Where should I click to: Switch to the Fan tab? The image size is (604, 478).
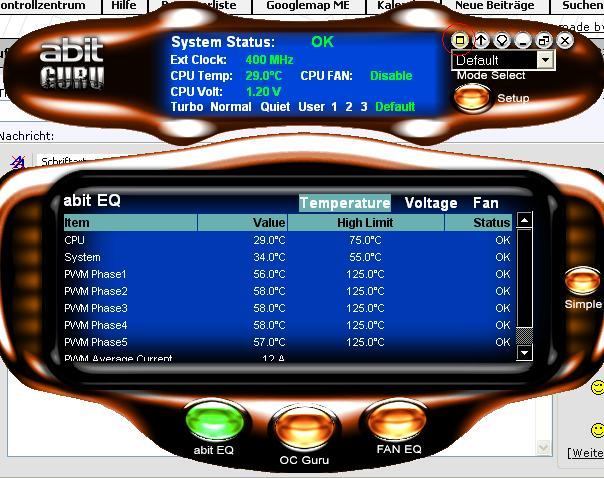tap(485, 203)
